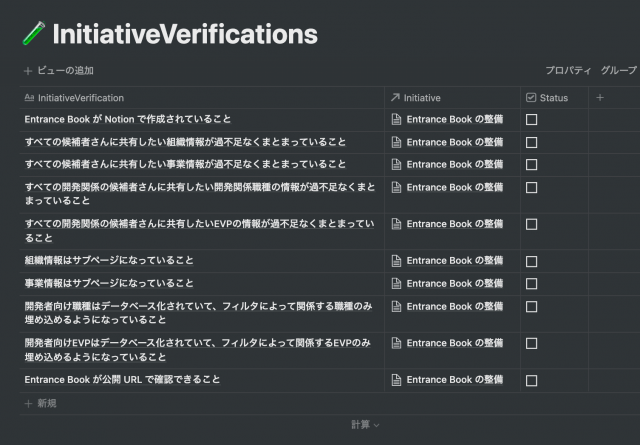Click the Status column header label
The width and height of the screenshot is (640, 445).
point(554,98)
